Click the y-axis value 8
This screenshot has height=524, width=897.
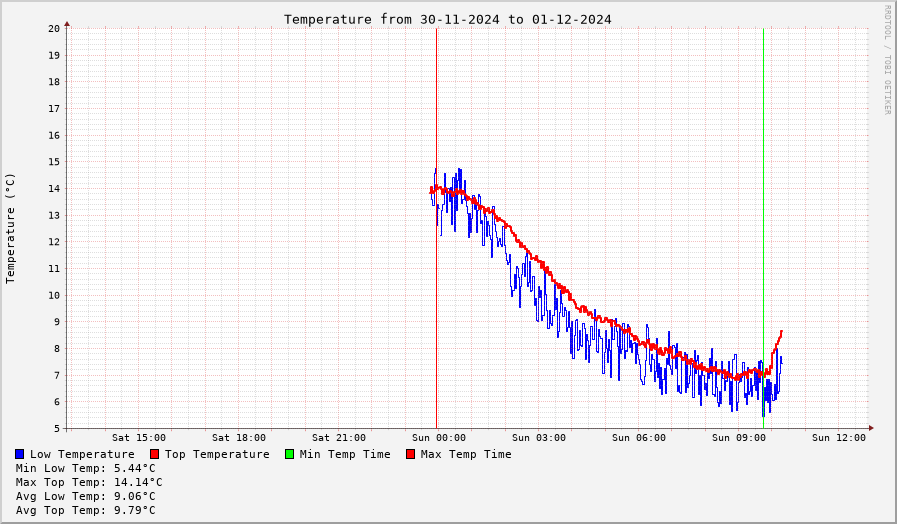(57, 349)
